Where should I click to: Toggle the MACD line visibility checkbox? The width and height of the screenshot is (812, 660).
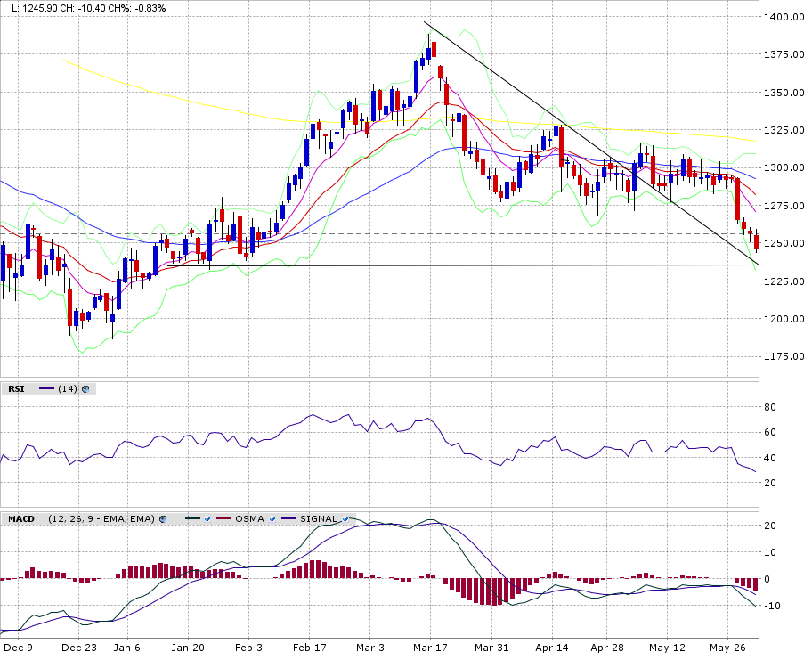[207, 518]
